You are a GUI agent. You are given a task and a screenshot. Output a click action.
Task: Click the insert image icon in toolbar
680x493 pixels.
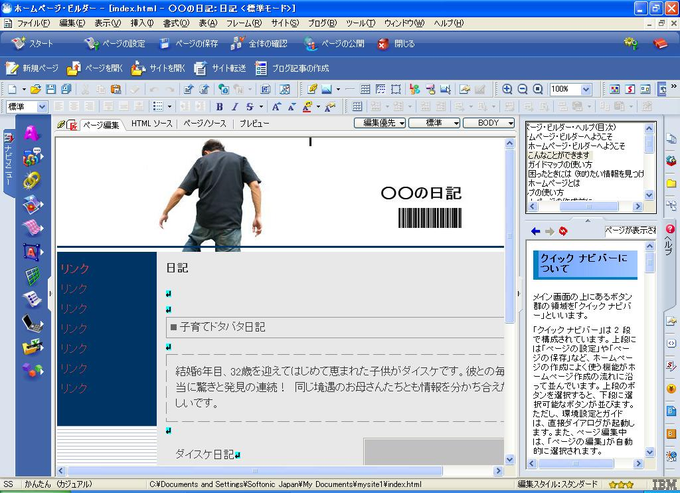(x=327, y=89)
